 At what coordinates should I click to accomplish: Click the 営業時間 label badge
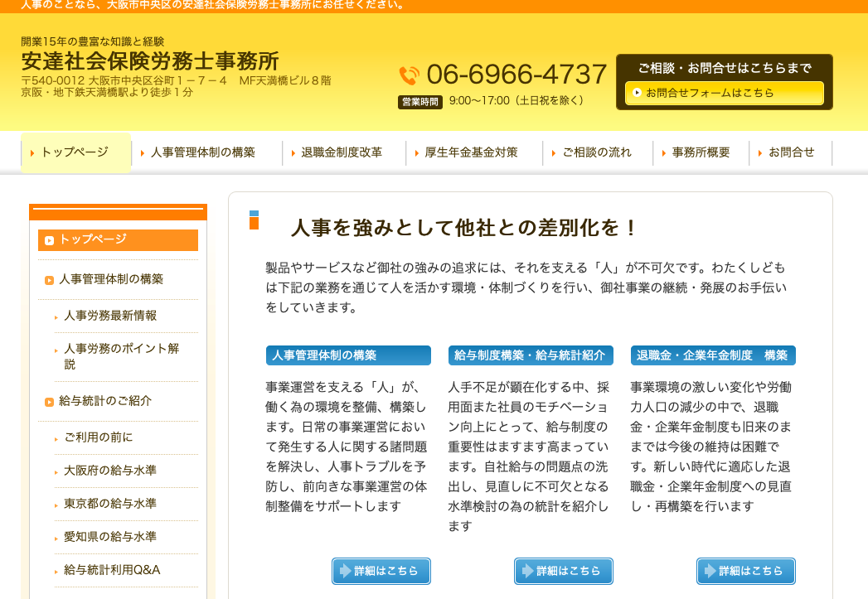[419, 100]
